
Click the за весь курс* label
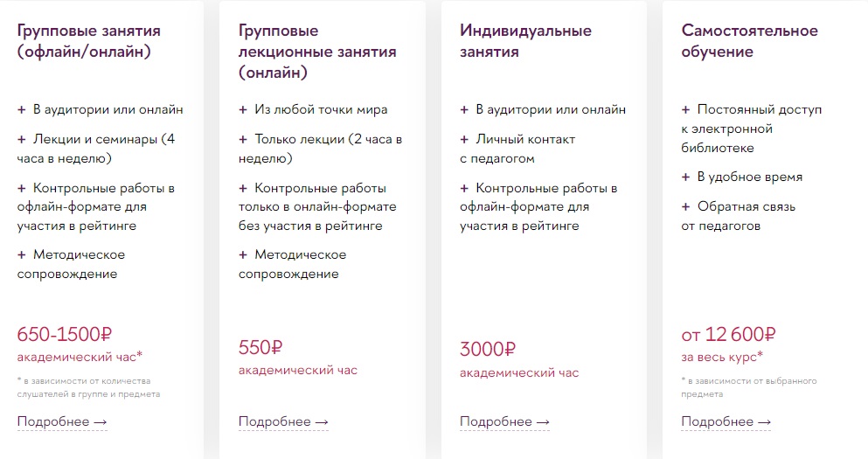pos(722,356)
